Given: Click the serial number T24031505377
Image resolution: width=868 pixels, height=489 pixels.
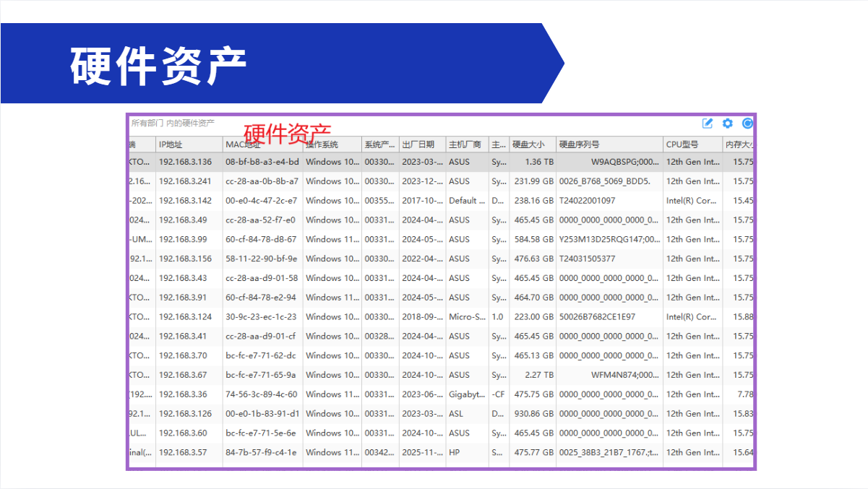Looking at the screenshot, I should tap(588, 259).
